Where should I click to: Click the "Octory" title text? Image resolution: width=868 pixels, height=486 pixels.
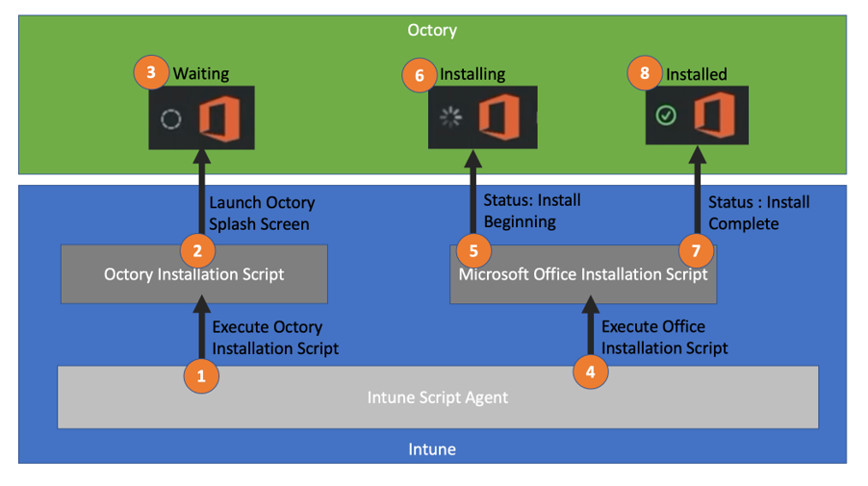coord(432,30)
